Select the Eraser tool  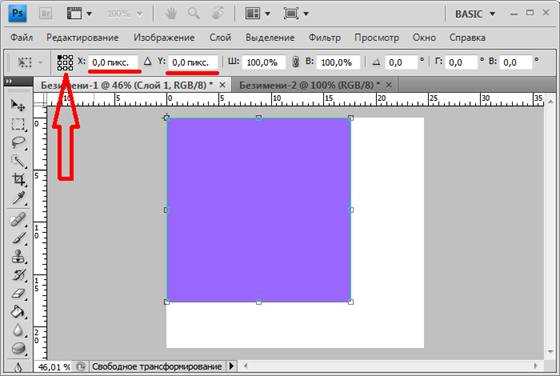(18, 294)
